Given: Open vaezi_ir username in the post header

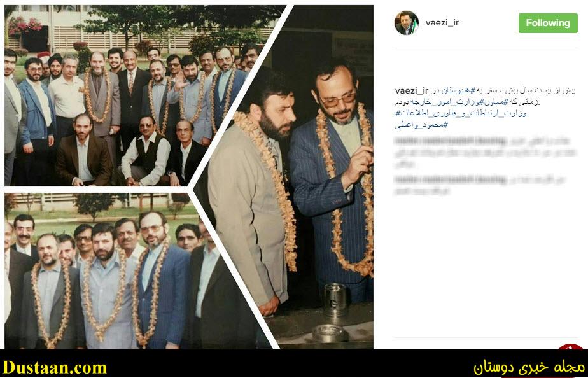Looking at the screenshot, I should click(x=442, y=23).
